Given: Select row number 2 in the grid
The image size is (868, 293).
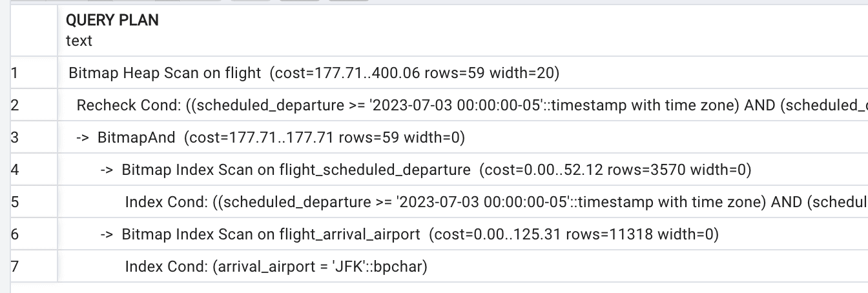Looking at the screenshot, I should [x=15, y=105].
